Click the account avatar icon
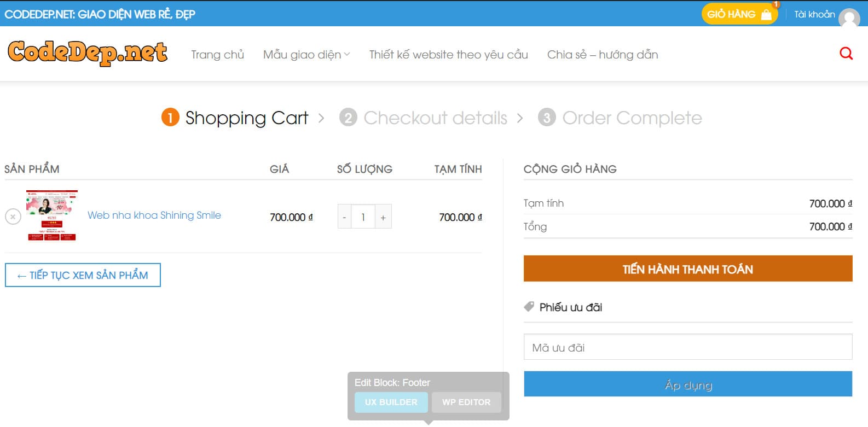Image resolution: width=868 pixels, height=427 pixels. click(849, 17)
